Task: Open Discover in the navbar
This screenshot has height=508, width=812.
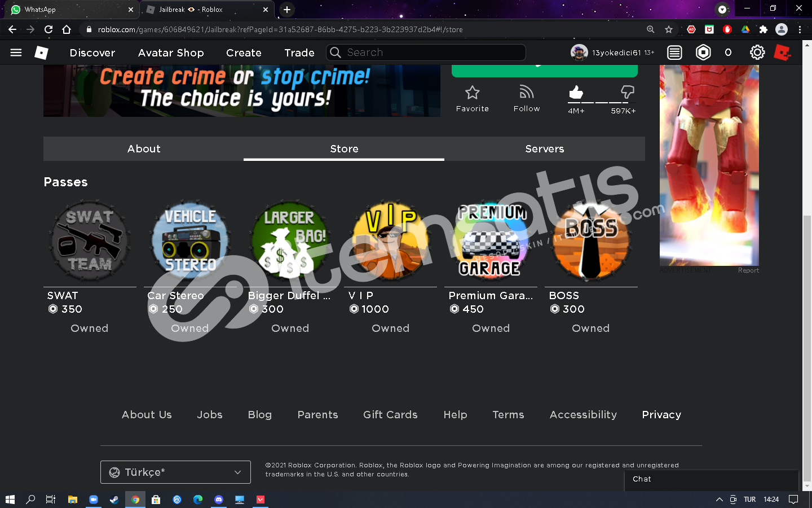Action: pos(92,52)
